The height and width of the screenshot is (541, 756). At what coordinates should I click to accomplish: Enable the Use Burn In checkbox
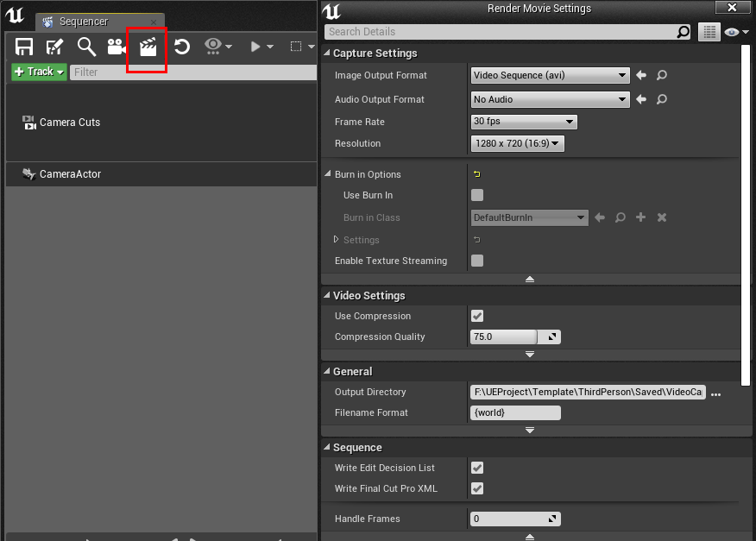point(477,195)
